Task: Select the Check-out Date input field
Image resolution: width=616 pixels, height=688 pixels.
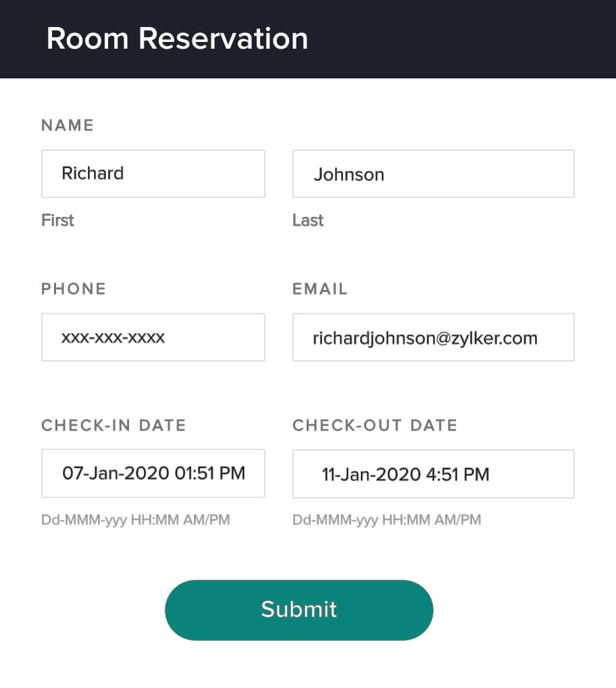Action: 433,474
